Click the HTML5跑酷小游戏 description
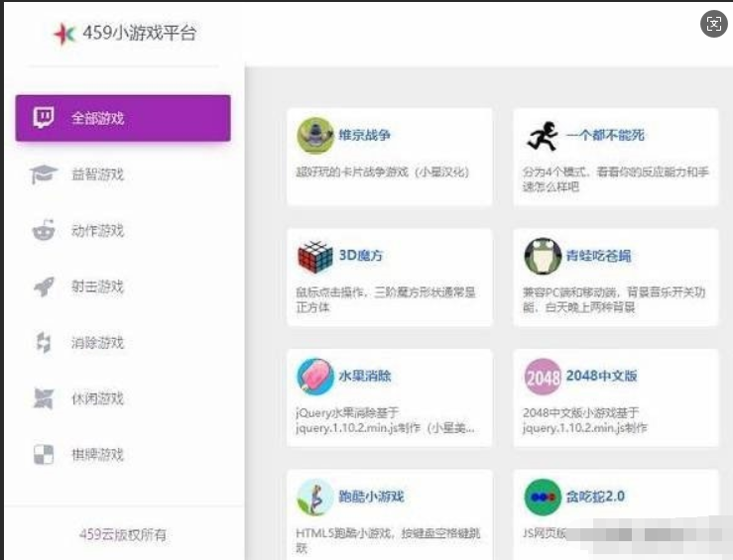This screenshot has width=733, height=560. (388, 541)
